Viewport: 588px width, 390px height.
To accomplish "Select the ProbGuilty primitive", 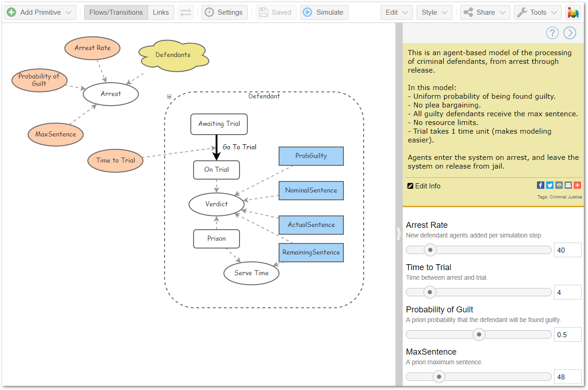I will pyautogui.click(x=311, y=156).
